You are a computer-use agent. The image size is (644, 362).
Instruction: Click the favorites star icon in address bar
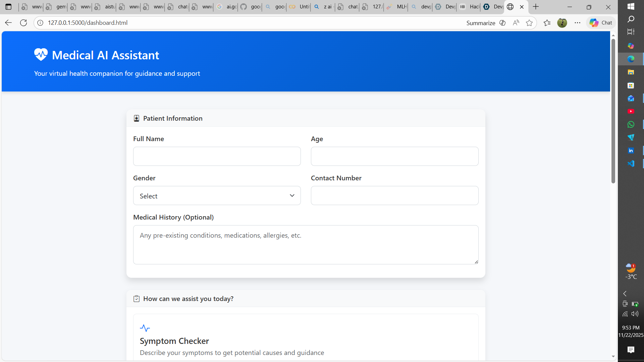tap(529, 23)
